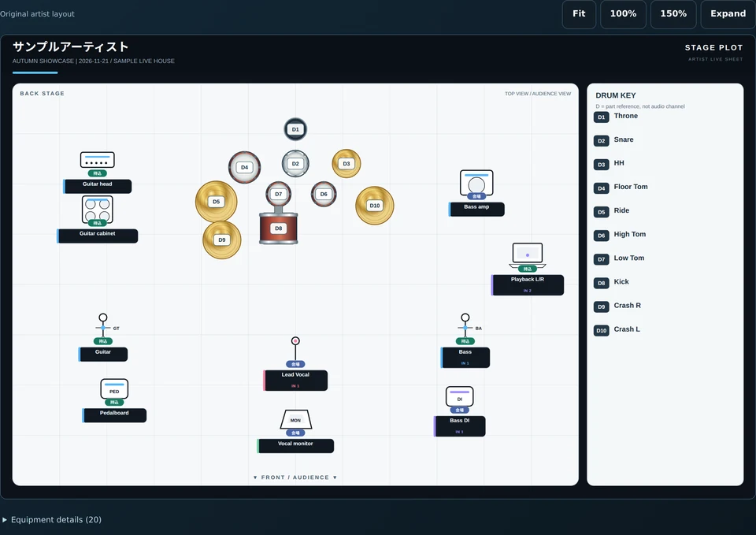The height and width of the screenshot is (535, 756).
Task: Select the D6 high tom
Action: [324, 194]
